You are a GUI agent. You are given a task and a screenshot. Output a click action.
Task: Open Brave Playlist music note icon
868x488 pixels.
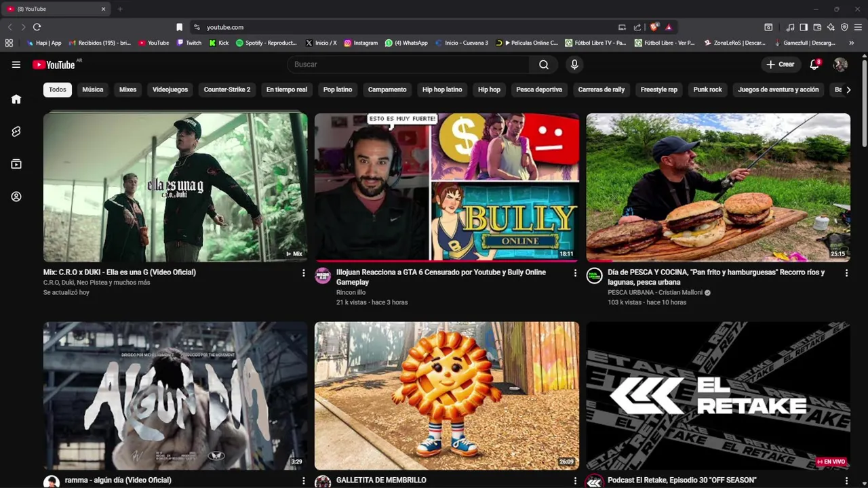click(790, 27)
